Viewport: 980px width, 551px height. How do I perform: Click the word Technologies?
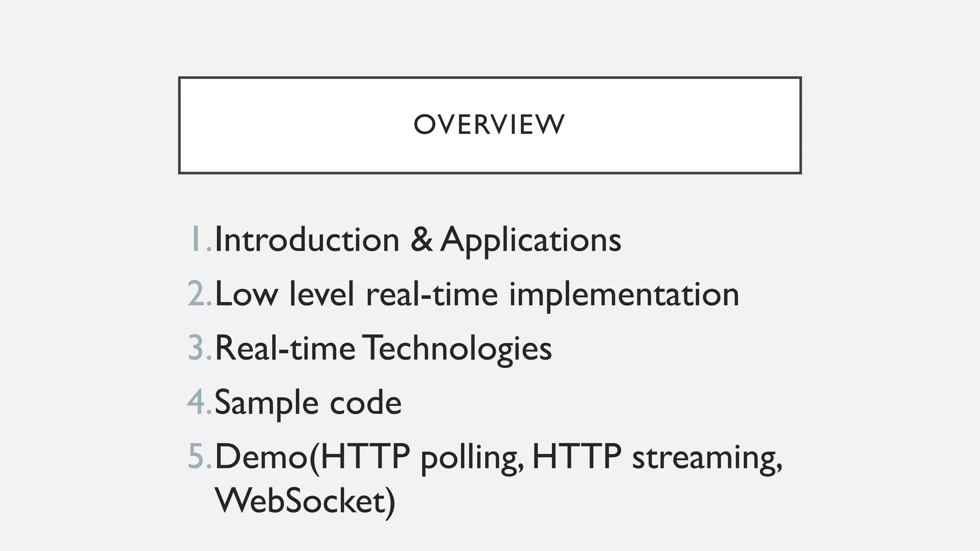[457, 349]
